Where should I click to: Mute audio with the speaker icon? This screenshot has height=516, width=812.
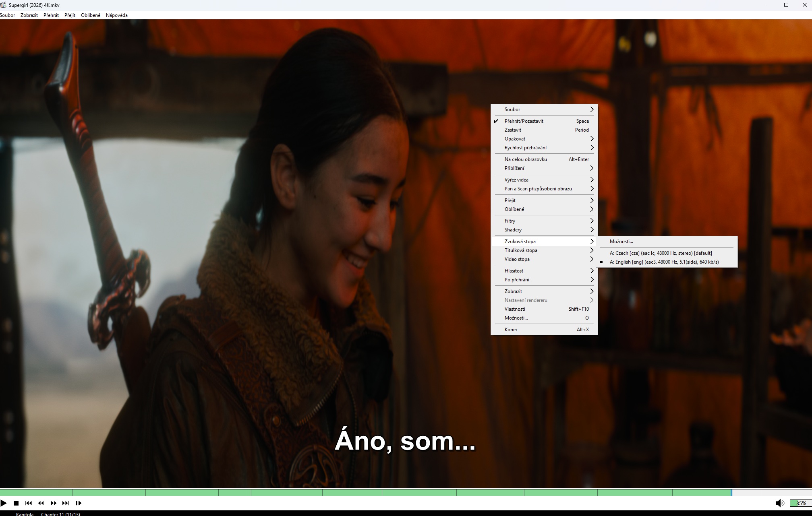(780, 503)
